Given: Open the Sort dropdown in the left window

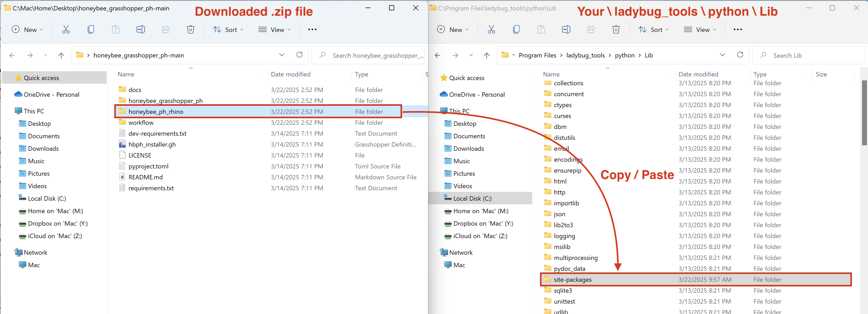Looking at the screenshot, I should coord(229,29).
